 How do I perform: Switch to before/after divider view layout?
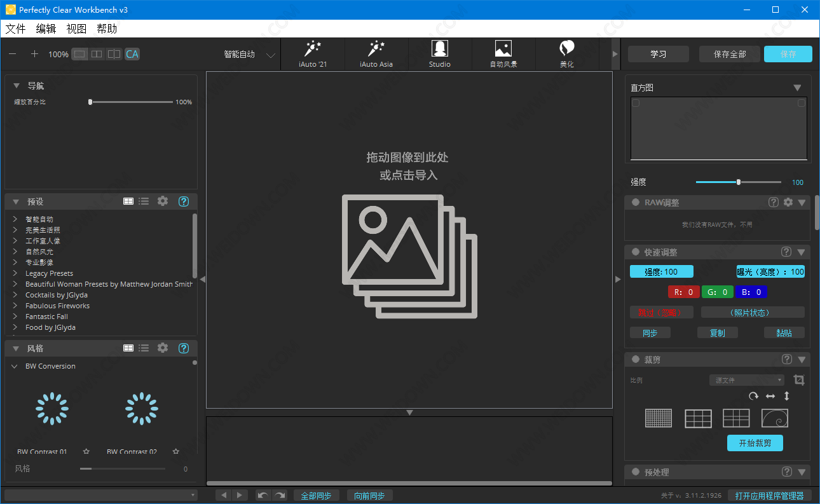pyautogui.click(x=114, y=54)
